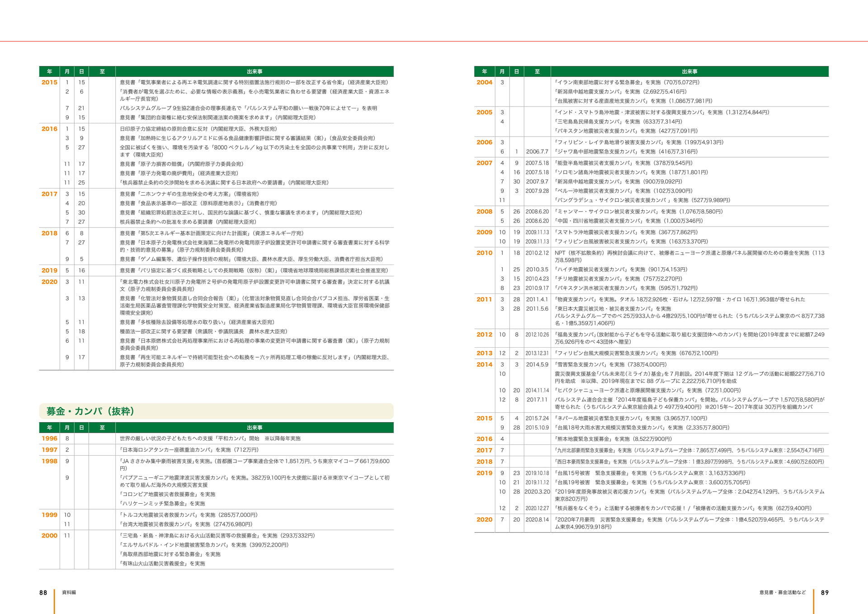Click the 意見書・募金活動など footer label
Image resolution: width=868 pixels, height=614 pixels.
(x=783, y=592)
